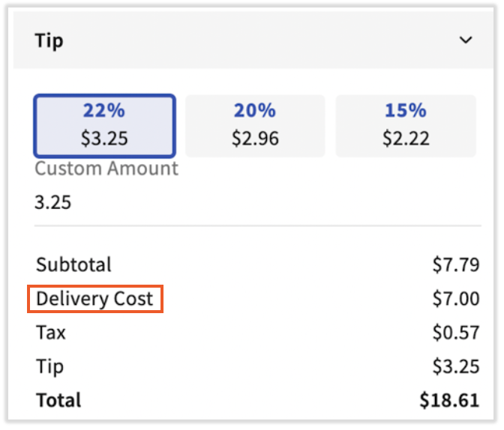Image resolution: width=504 pixels, height=430 pixels.
Task: Click the Subtotal label
Action: tap(73, 264)
